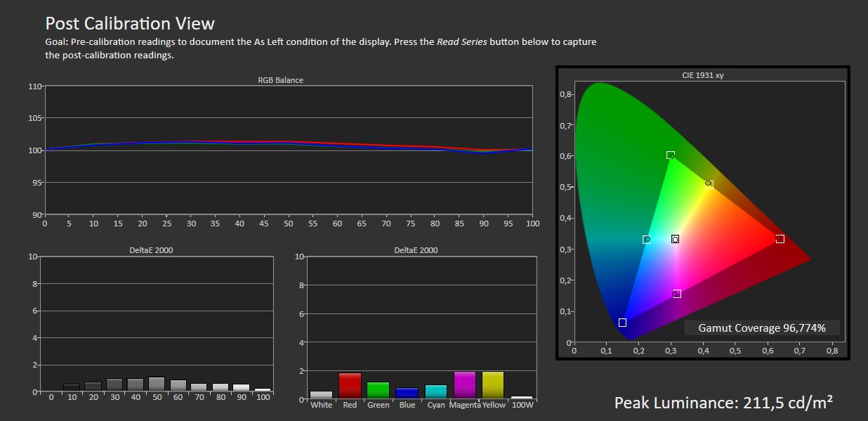The width and height of the screenshot is (868, 421).
Task: Click the CIE 1931 xy chart title
Action: tap(702, 75)
